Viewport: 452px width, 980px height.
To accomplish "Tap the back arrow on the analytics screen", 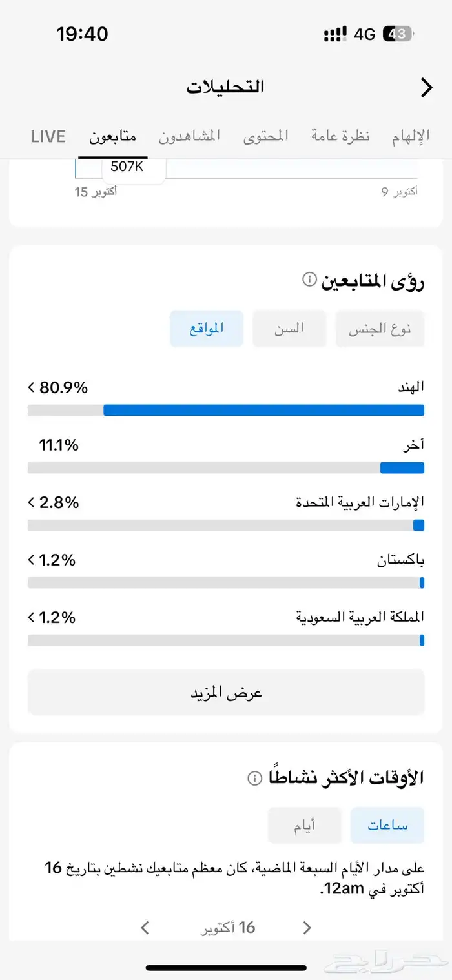I will click(x=426, y=88).
